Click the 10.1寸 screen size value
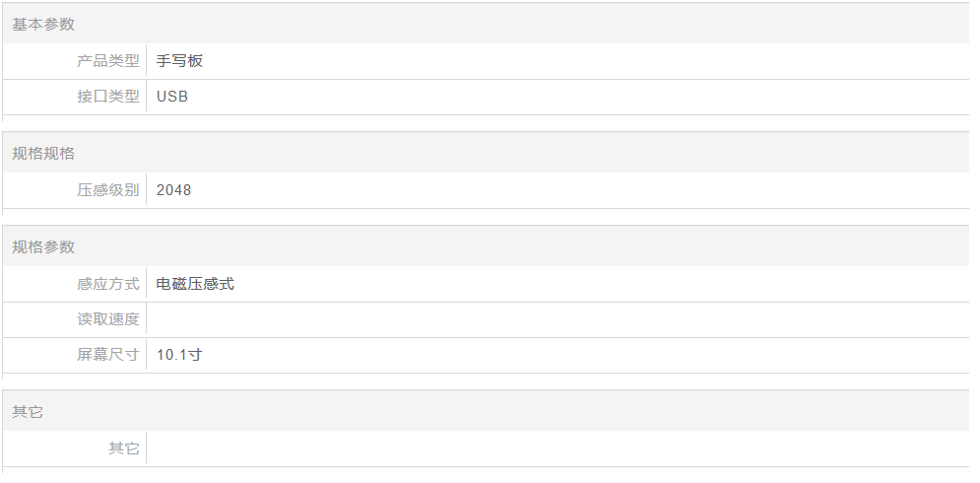This screenshot has width=980, height=483. click(179, 355)
